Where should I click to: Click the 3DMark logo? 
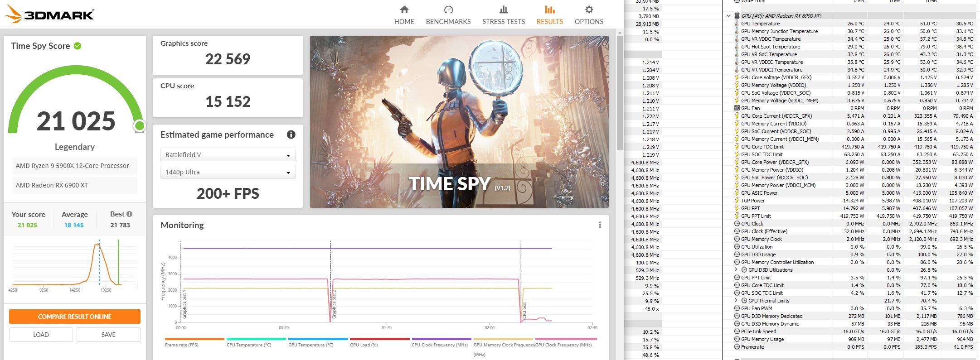pyautogui.click(x=49, y=14)
